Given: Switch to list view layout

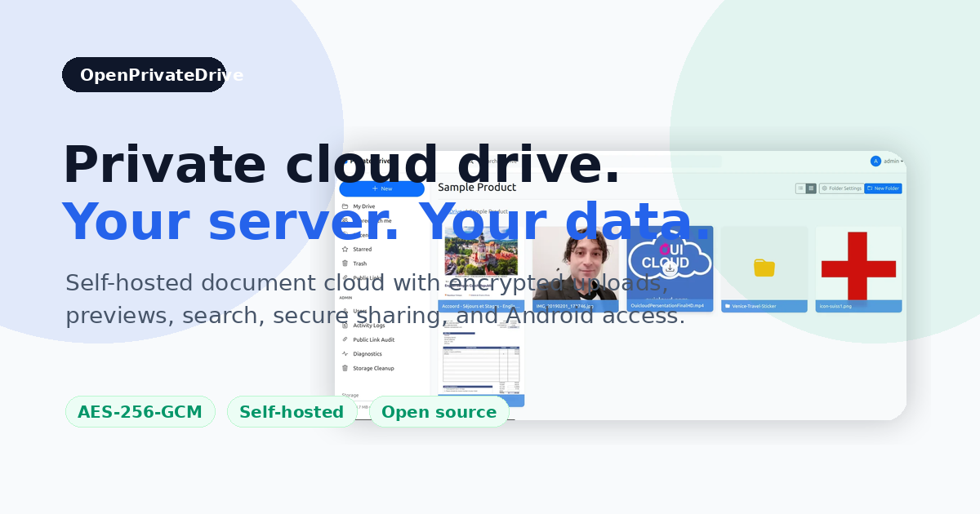Looking at the screenshot, I should tap(800, 188).
